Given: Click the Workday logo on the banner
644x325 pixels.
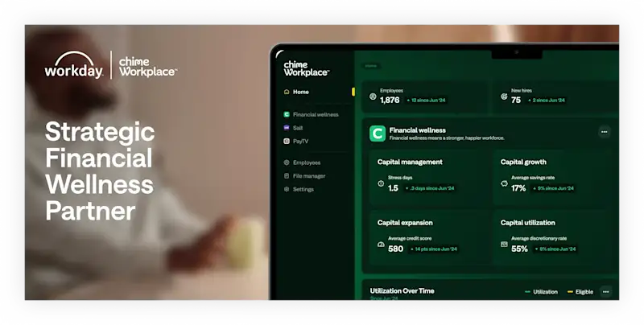Looking at the screenshot, I should click(x=73, y=66).
